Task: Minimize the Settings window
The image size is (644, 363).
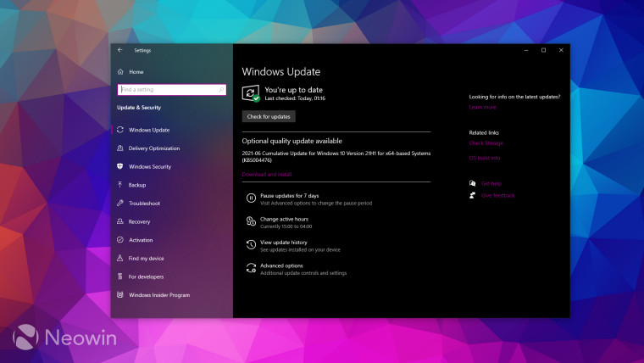Action: (x=526, y=50)
